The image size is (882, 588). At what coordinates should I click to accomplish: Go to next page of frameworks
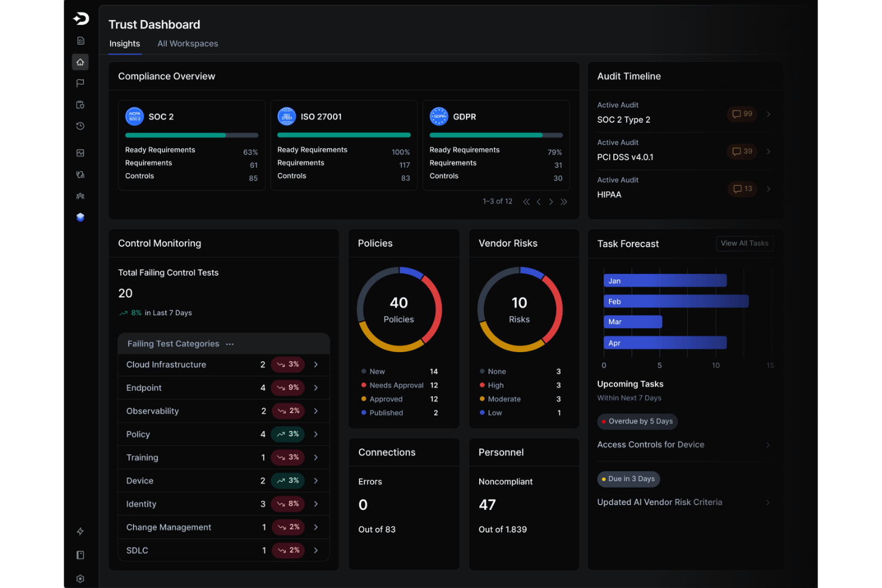coord(551,202)
